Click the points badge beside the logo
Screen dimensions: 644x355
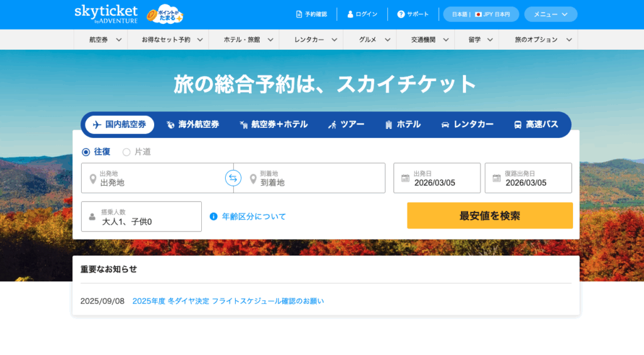165,15
